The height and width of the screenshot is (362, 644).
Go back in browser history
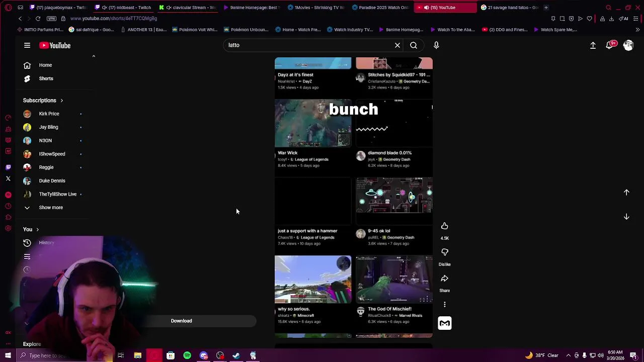point(20,19)
